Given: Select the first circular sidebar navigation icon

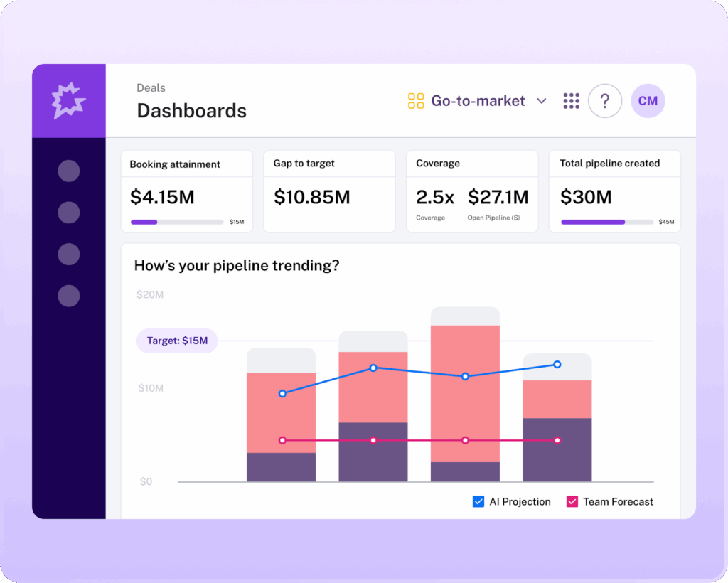Looking at the screenshot, I should (68, 171).
